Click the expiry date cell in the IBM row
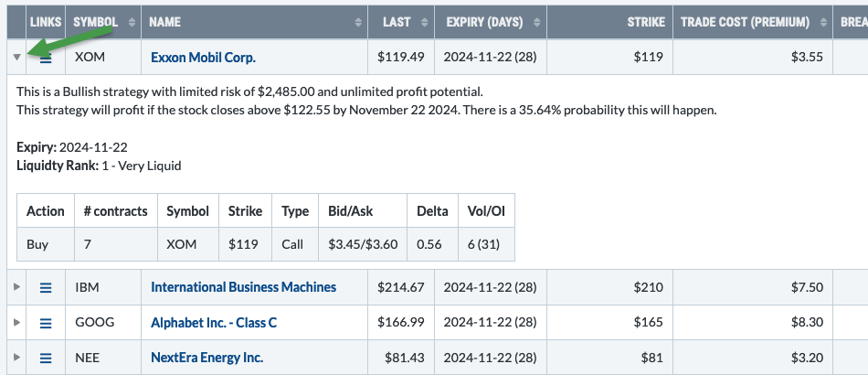 point(491,287)
